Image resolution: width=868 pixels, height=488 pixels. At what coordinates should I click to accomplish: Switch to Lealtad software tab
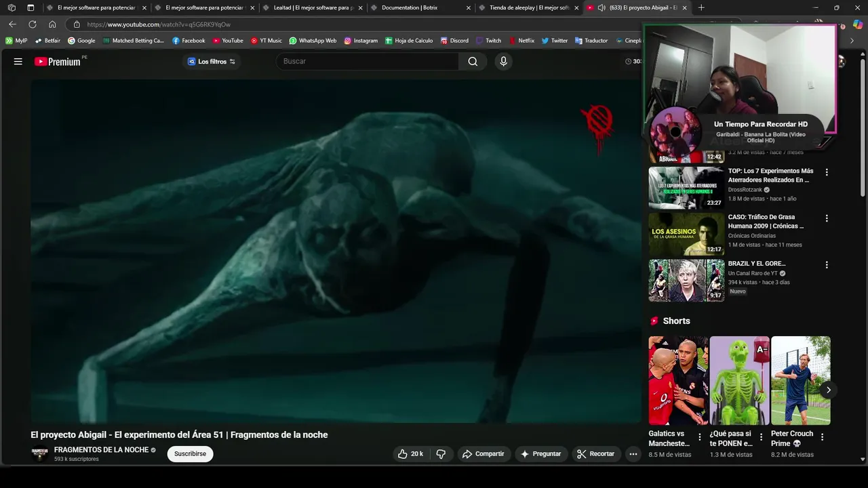(312, 7)
